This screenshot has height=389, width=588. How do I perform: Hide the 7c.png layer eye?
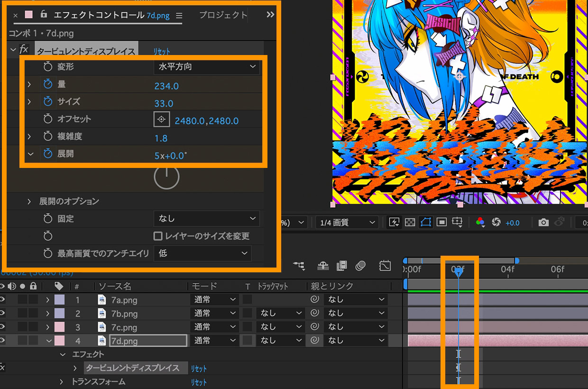(2, 327)
